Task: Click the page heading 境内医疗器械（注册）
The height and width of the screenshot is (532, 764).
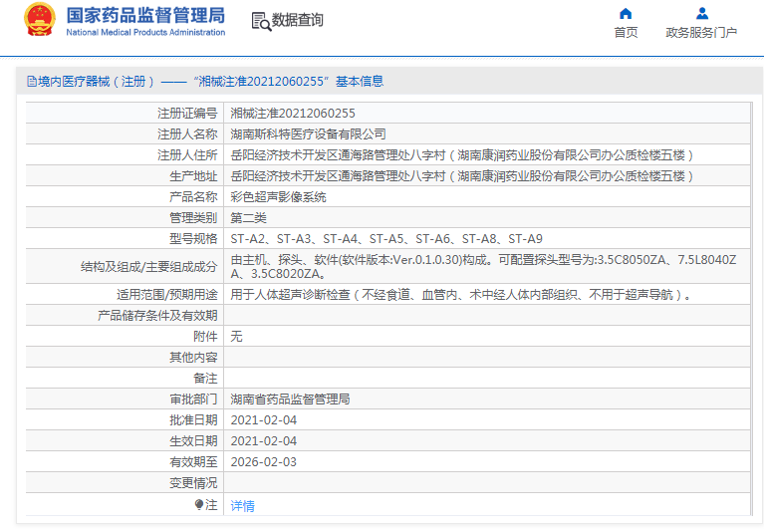Action: point(97,82)
